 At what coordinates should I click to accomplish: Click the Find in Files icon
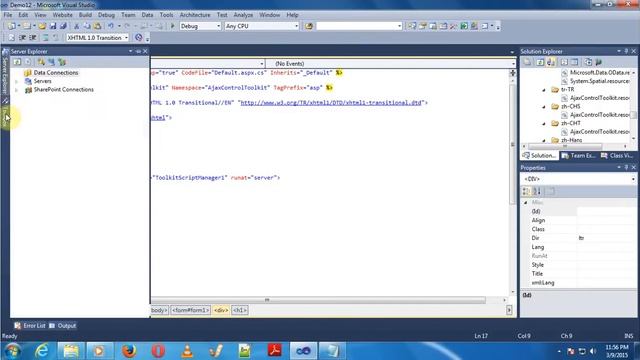(309, 26)
